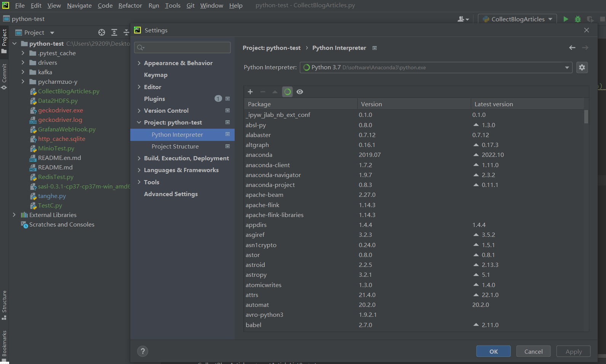The image size is (606, 364).
Task: Select the apache-flink package row
Action: coord(414,205)
